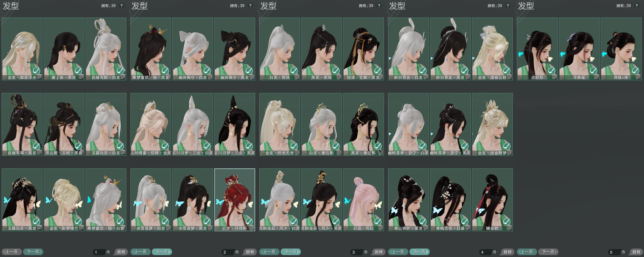
Task: Click 上一页 in page 4 panel
Action: pyautogui.click(x=398, y=252)
